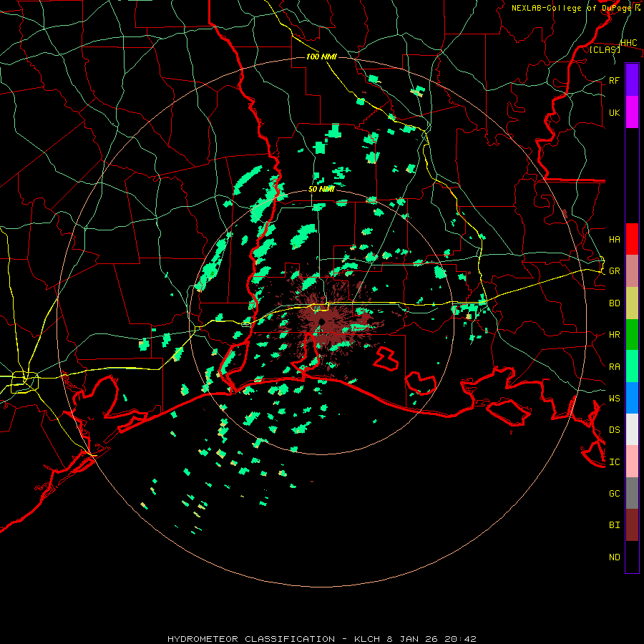Click the WS legend label
644x644 pixels.
(x=614, y=399)
